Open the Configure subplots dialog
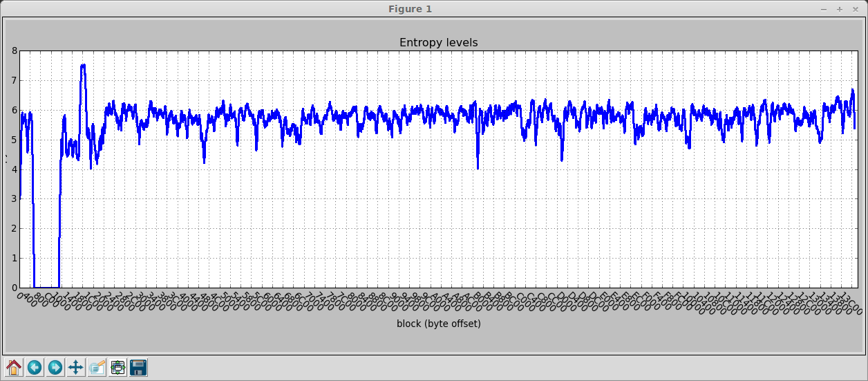 pos(117,367)
